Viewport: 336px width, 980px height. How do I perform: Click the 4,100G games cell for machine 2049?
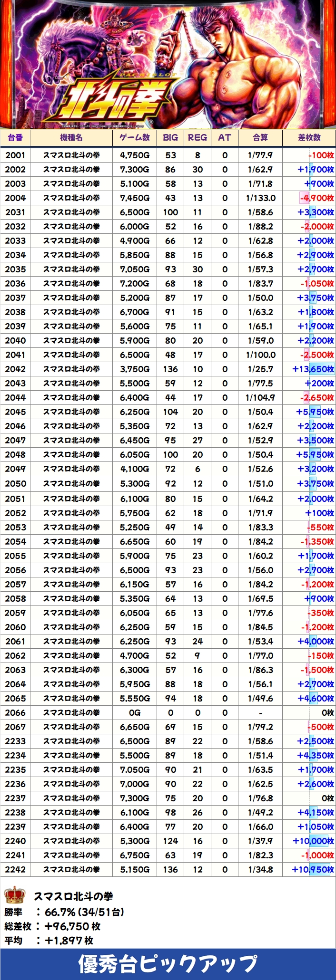(135, 469)
